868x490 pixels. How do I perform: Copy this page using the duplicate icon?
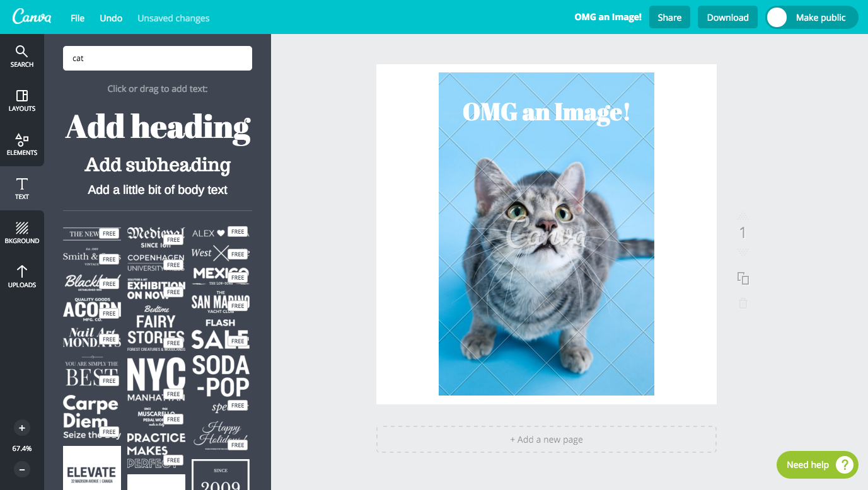743,278
